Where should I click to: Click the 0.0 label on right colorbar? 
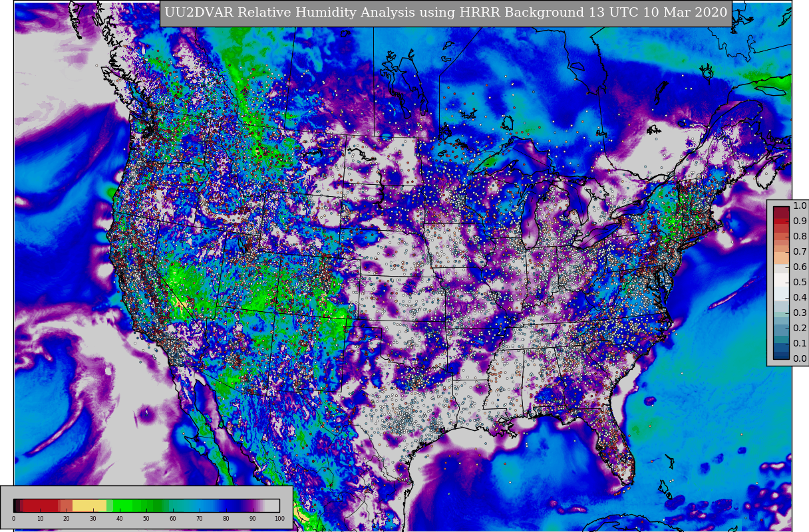click(800, 359)
